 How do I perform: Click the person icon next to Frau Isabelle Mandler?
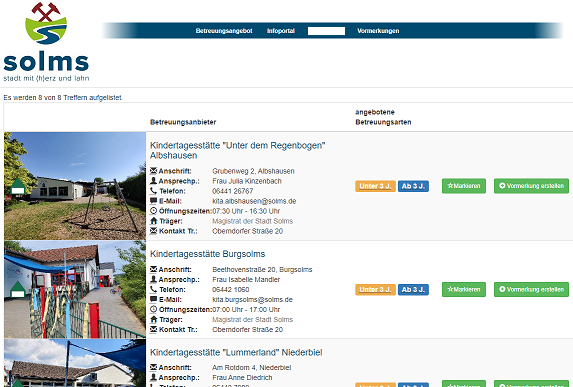153,280
